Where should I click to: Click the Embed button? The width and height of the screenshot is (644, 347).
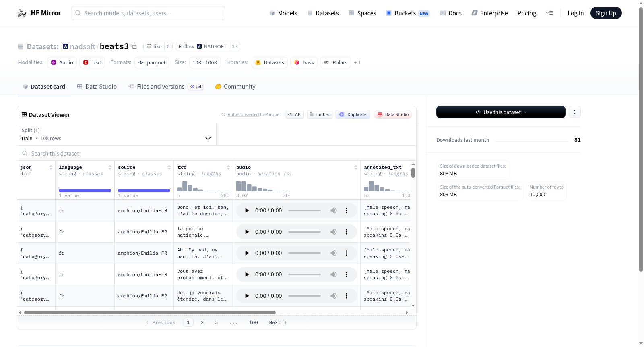320,114
